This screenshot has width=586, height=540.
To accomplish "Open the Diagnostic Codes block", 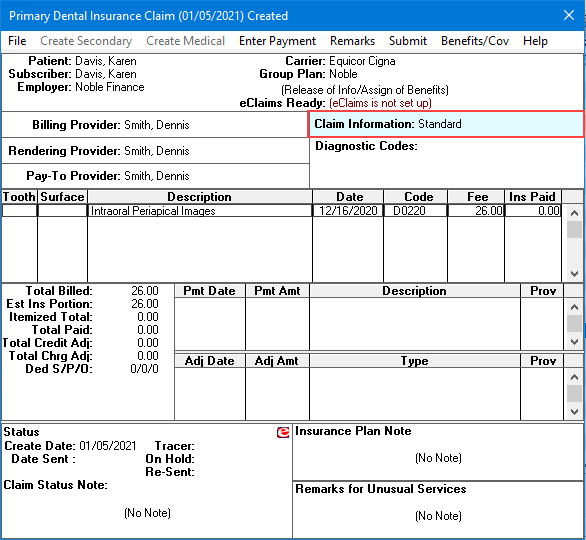I will pyautogui.click(x=446, y=163).
